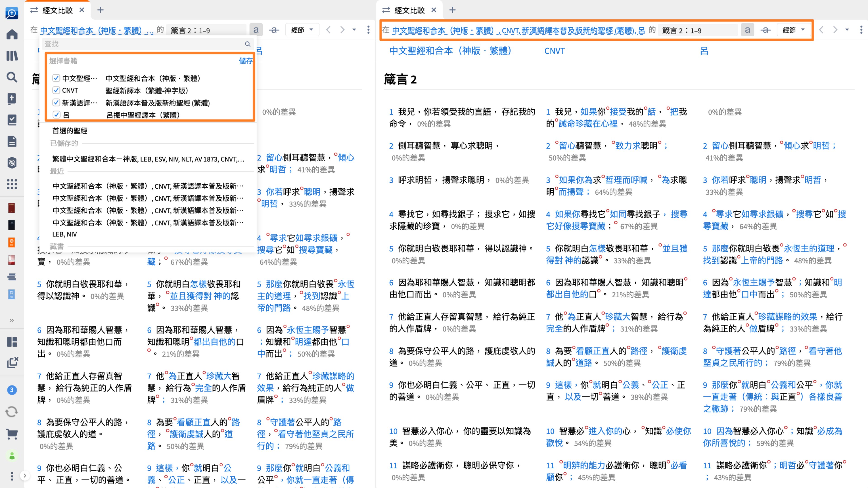The height and width of the screenshot is (488, 868).
Task: Go to previous passage in left panel
Action: (x=328, y=30)
